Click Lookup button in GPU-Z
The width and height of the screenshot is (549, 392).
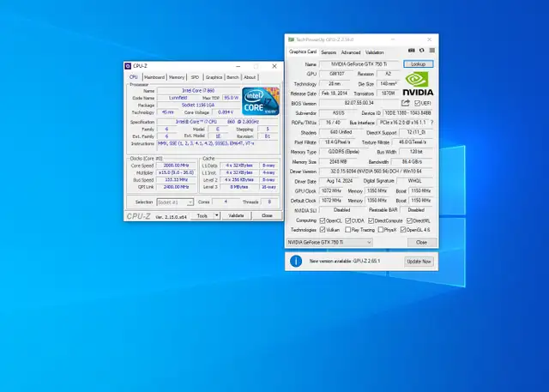click(418, 64)
